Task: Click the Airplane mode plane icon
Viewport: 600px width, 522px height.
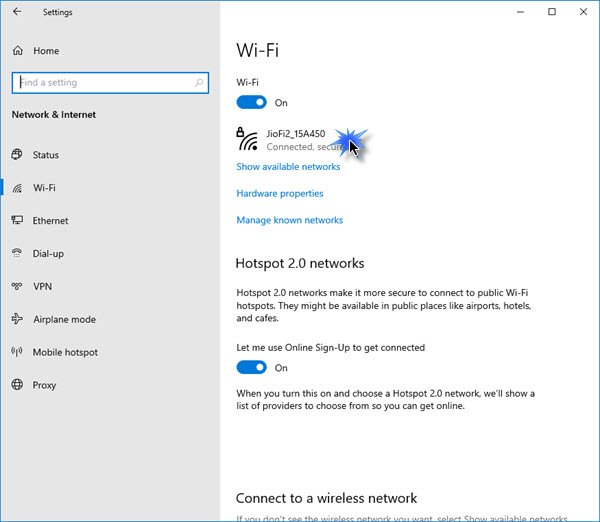Action: tap(17, 319)
